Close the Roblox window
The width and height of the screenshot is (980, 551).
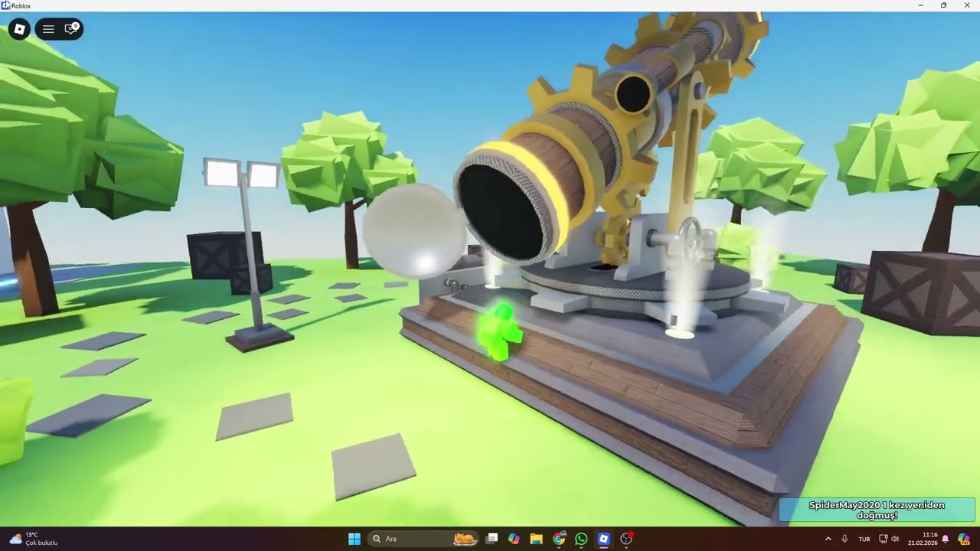(x=967, y=5)
